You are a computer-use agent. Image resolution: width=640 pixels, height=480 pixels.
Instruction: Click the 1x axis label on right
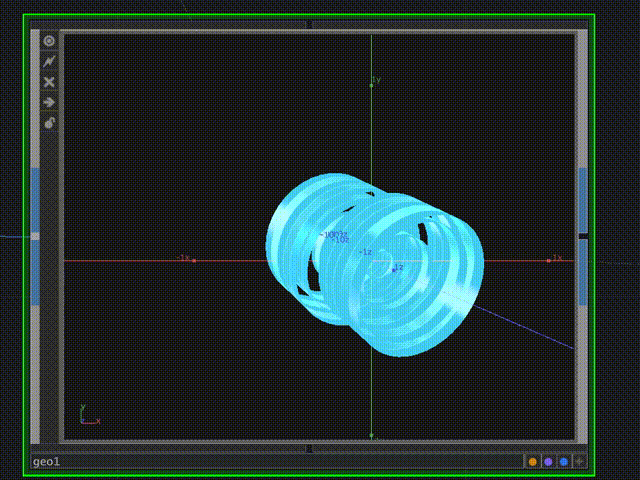(x=558, y=258)
